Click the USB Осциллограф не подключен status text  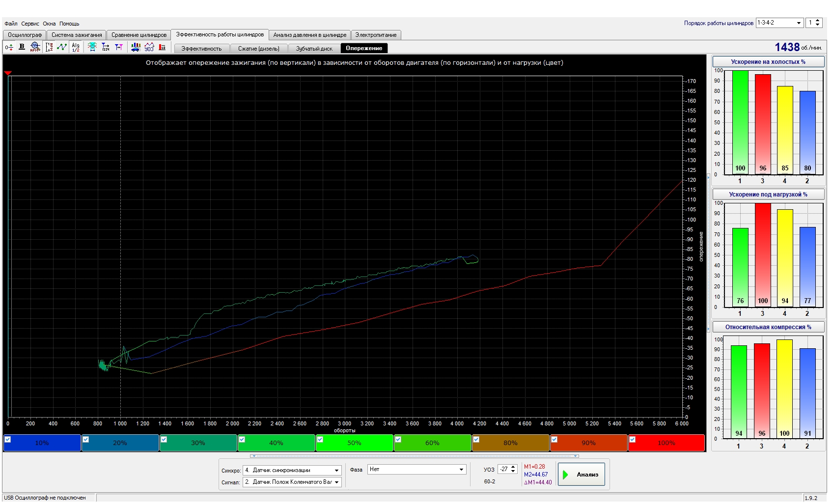[x=45, y=498]
